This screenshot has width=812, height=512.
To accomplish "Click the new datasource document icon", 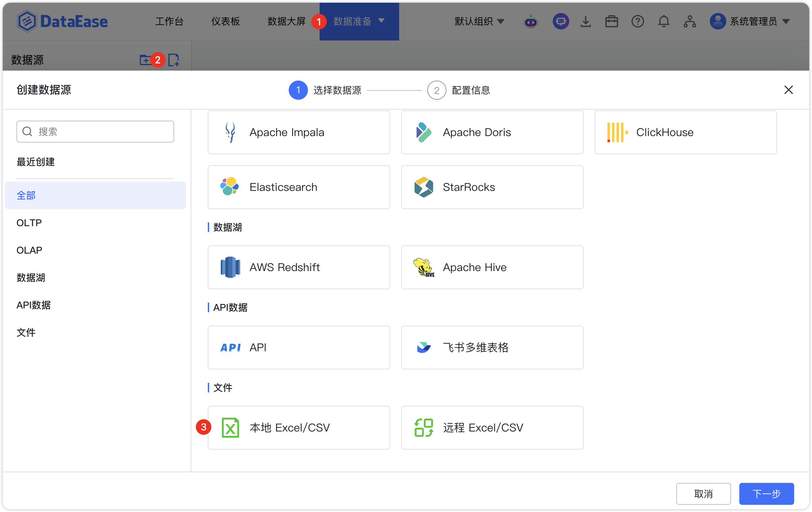I will click(x=174, y=60).
